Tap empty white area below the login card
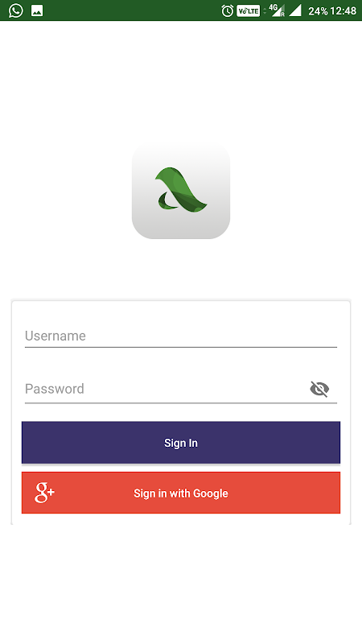The image size is (362, 644). pyautogui.click(x=181, y=583)
